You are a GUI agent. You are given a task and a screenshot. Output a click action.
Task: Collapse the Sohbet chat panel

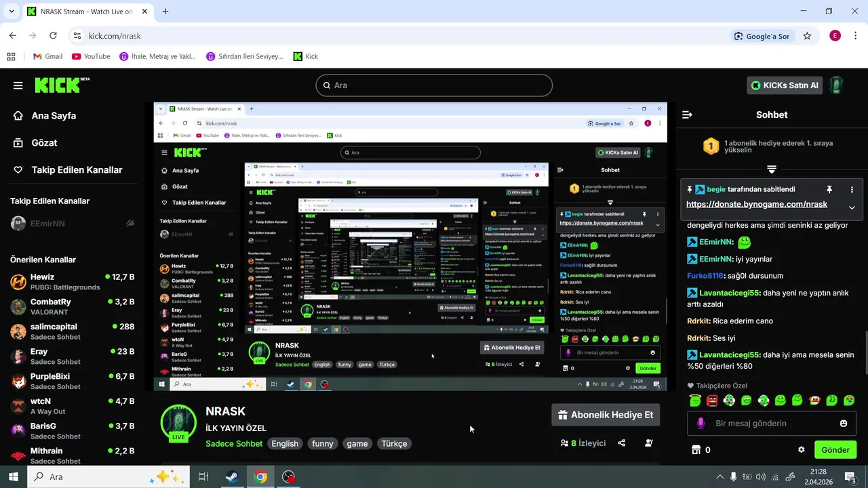coord(687,115)
